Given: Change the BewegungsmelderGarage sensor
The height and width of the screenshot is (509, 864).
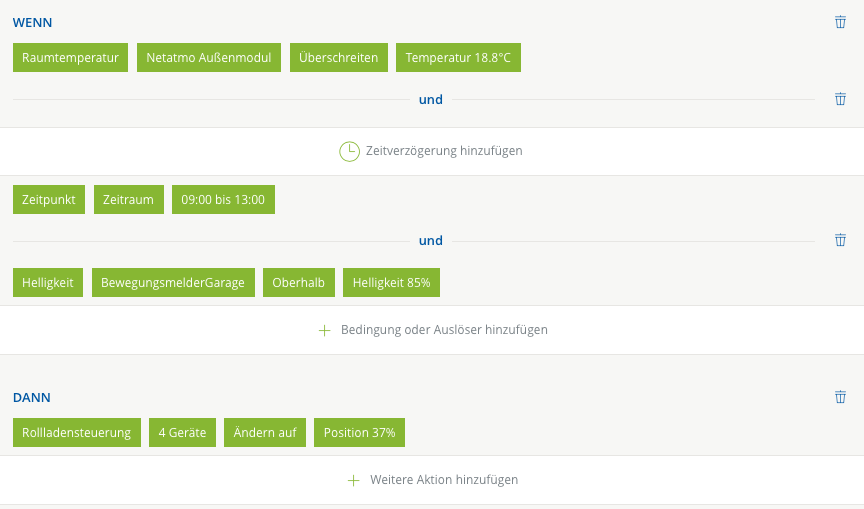Looking at the screenshot, I should tap(173, 283).
